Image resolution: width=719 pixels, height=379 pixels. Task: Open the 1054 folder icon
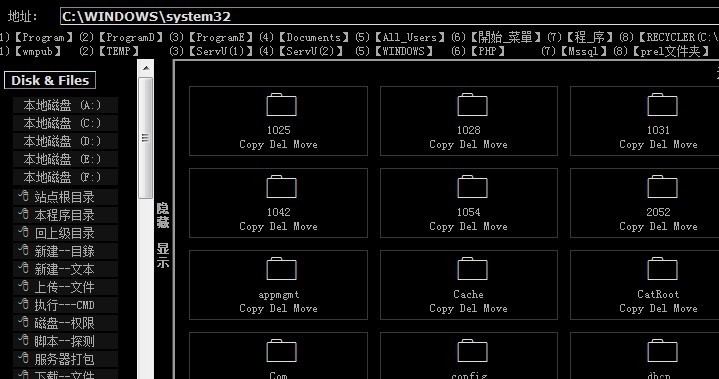point(472,187)
